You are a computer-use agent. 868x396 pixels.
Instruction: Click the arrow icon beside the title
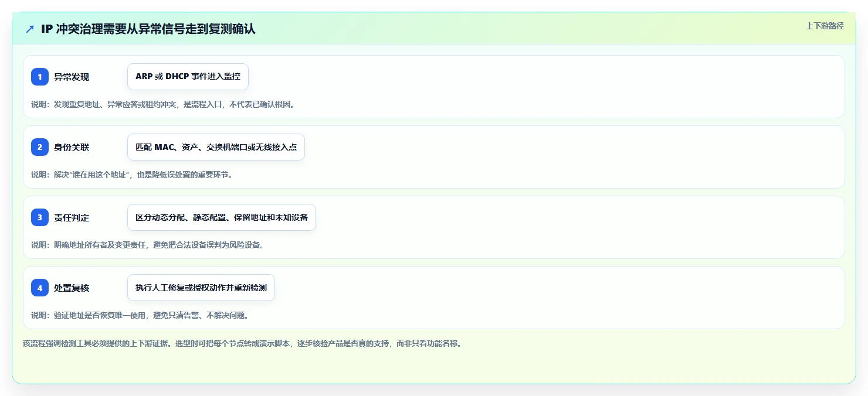tap(30, 29)
